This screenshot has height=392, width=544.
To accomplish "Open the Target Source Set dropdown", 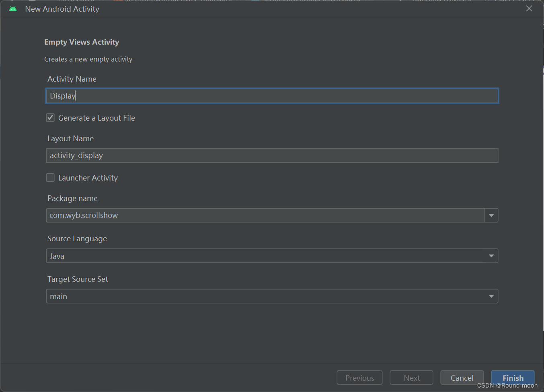I will click(x=272, y=296).
